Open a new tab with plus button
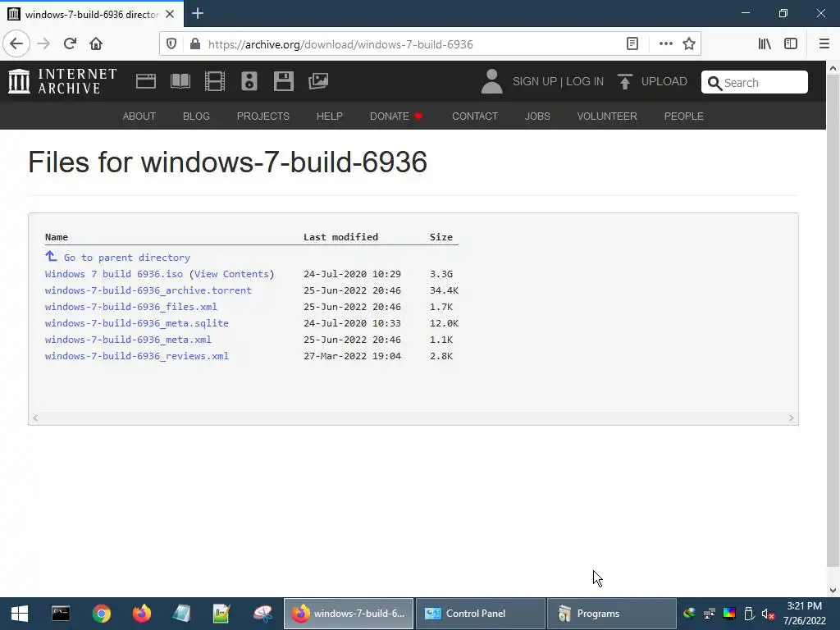Screen dimensions: 840x630 pos(197,13)
